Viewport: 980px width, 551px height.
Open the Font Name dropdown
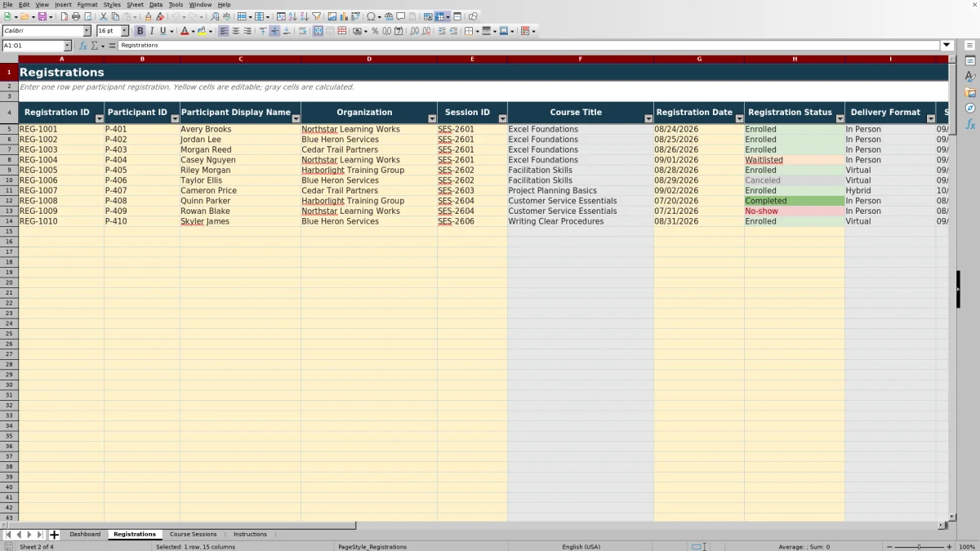[87, 31]
